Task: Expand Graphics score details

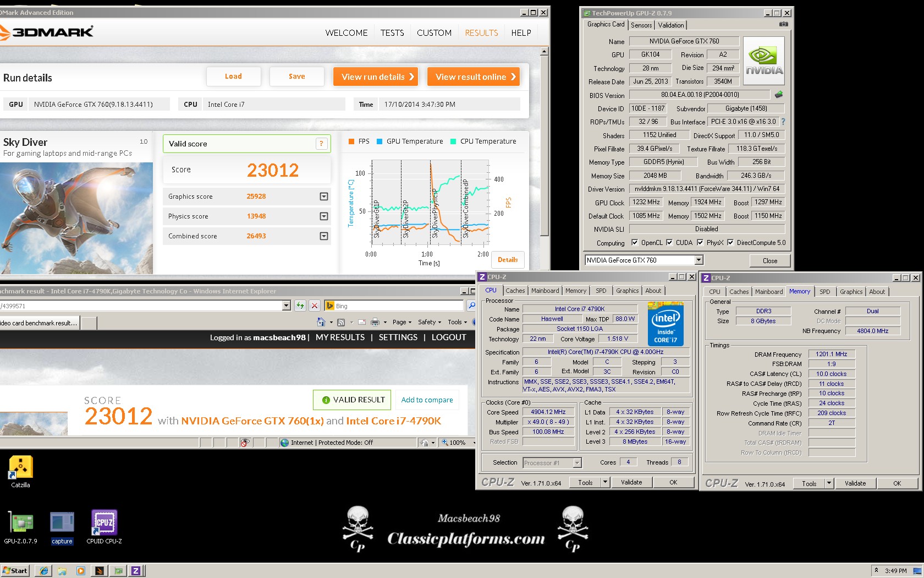Action: pyautogui.click(x=324, y=197)
